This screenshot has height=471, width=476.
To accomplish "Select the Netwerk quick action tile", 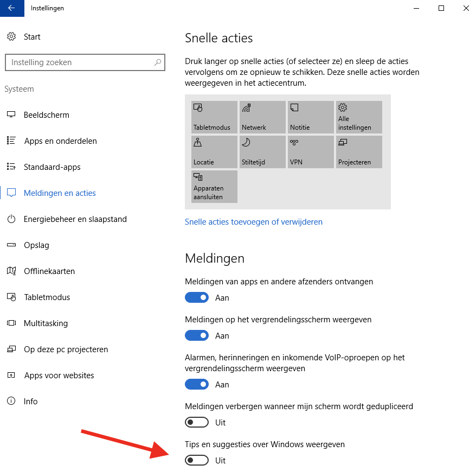I will pyautogui.click(x=262, y=117).
